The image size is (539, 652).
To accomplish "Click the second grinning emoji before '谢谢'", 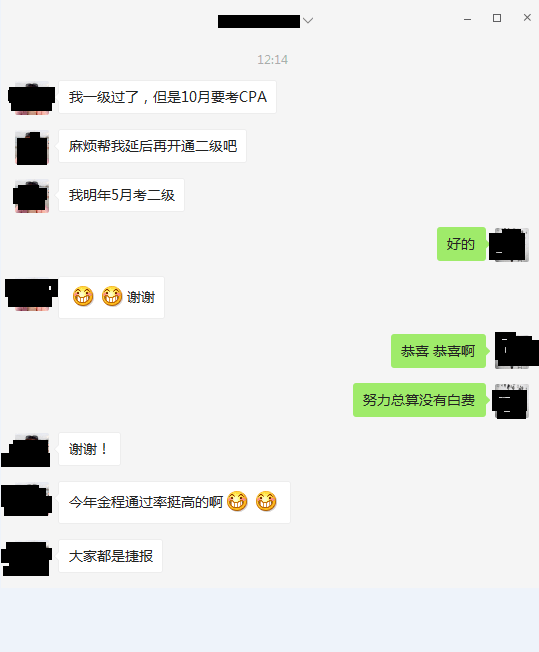I will (x=112, y=296).
